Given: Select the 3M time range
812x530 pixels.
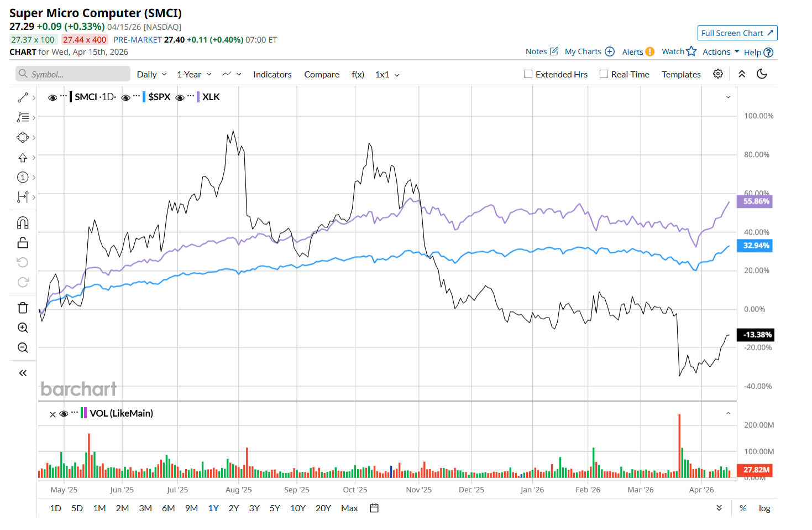Looking at the screenshot, I should coord(145,508).
